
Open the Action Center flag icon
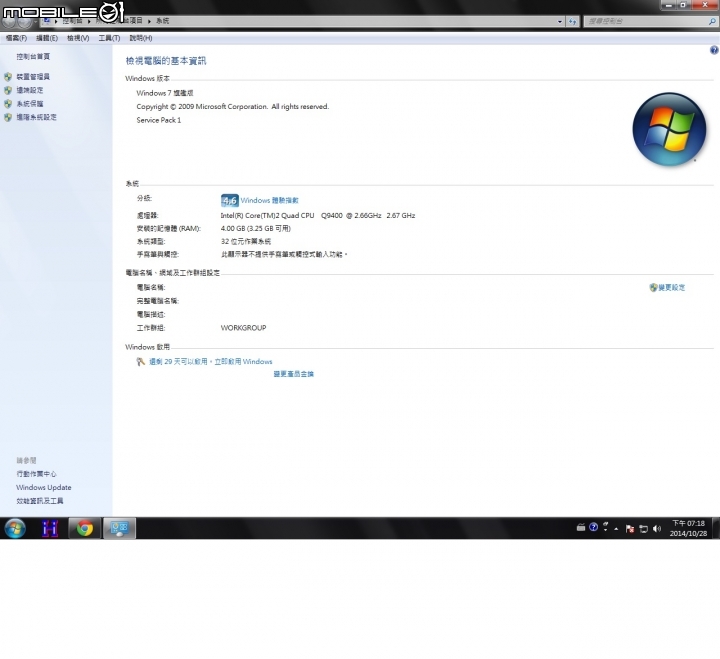[x=630, y=529]
